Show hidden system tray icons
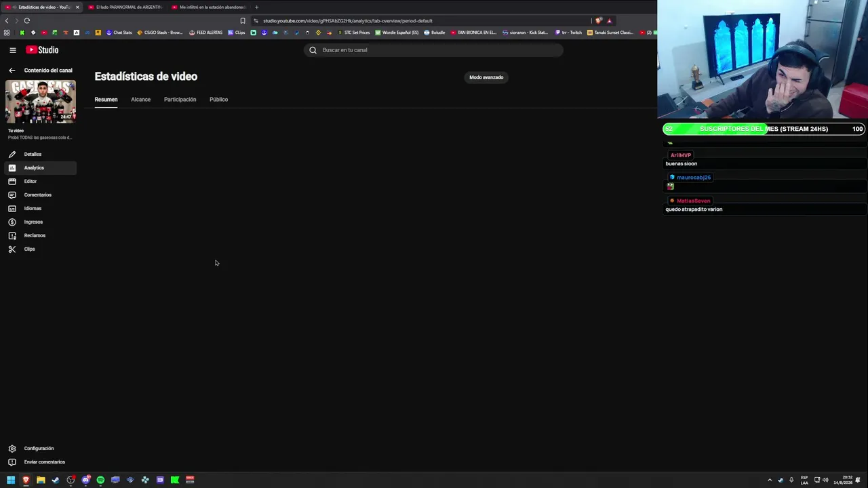This screenshot has width=868, height=488. tap(770, 480)
